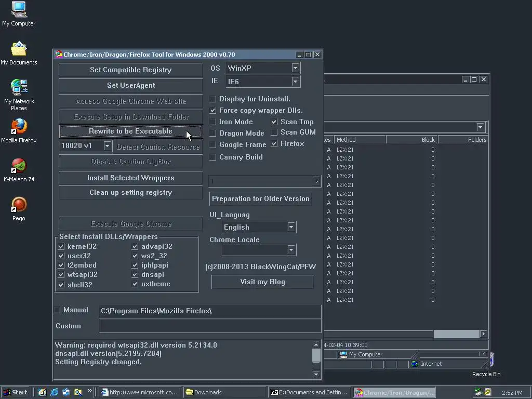
Task: Enable the Manual path checkbox
Action: pyautogui.click(x=57, y=310)
